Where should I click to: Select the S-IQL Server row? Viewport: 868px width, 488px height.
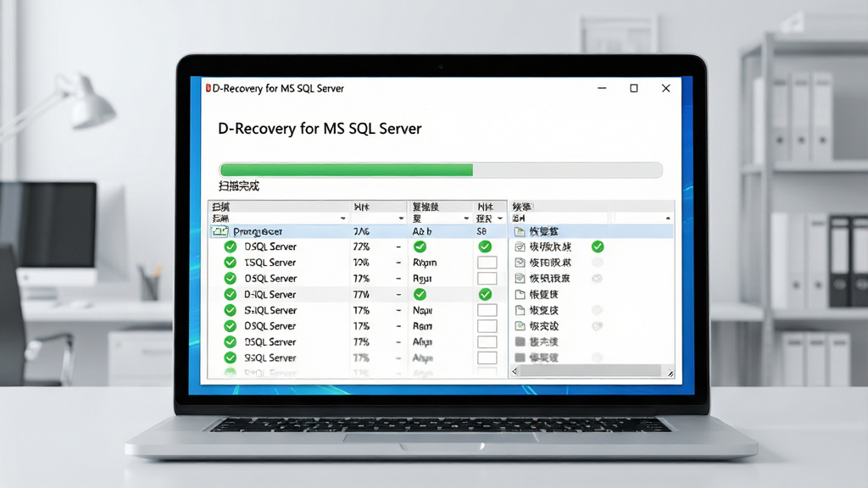[x=359, y=310]
